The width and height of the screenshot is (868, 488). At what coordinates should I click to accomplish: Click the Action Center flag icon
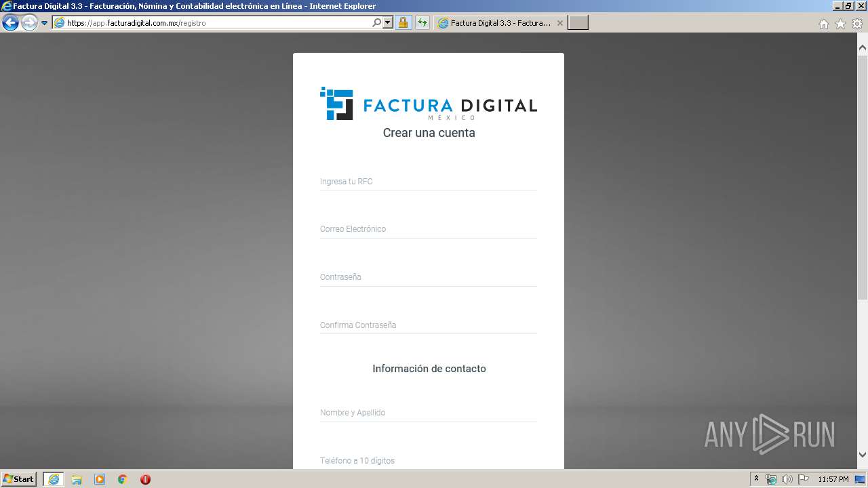804,479
